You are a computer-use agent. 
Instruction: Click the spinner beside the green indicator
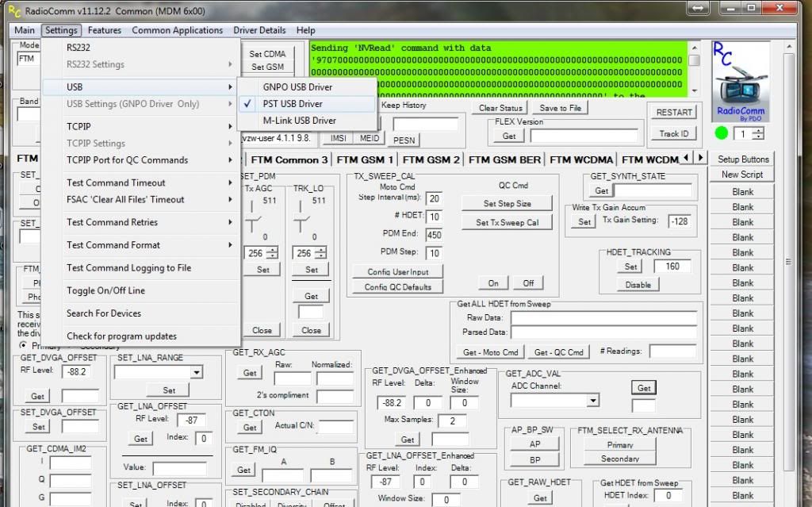pos(758,134)
